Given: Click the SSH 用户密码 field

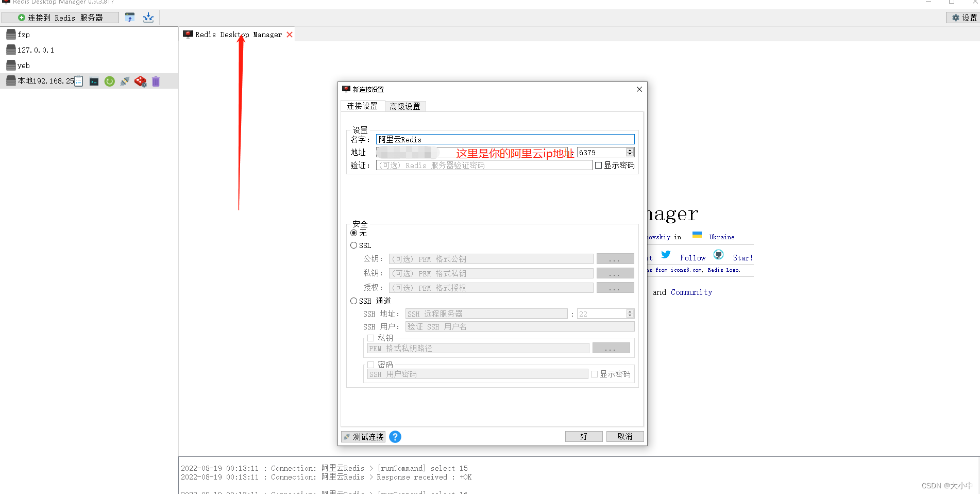Looking at the screenshot, I should click(477, 374).
